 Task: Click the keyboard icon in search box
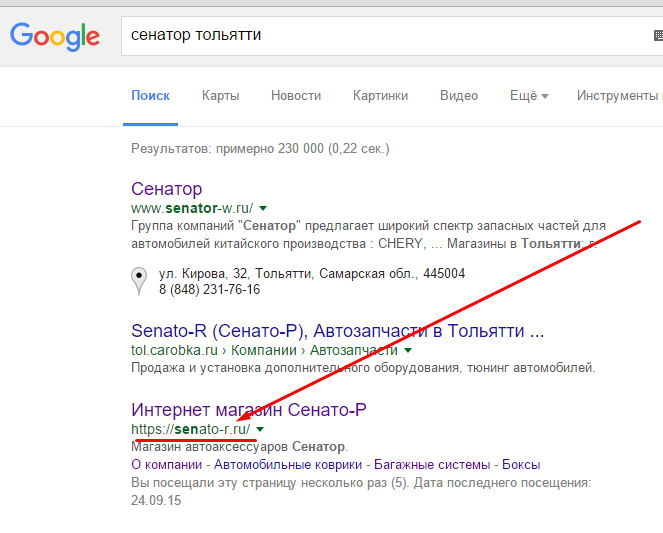pyautogui.click(x=656, y=36)
